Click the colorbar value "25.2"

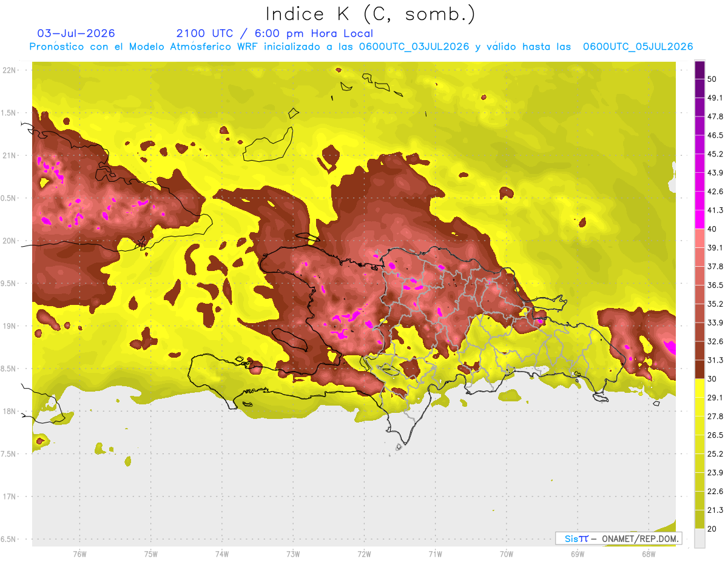point(715,453)
